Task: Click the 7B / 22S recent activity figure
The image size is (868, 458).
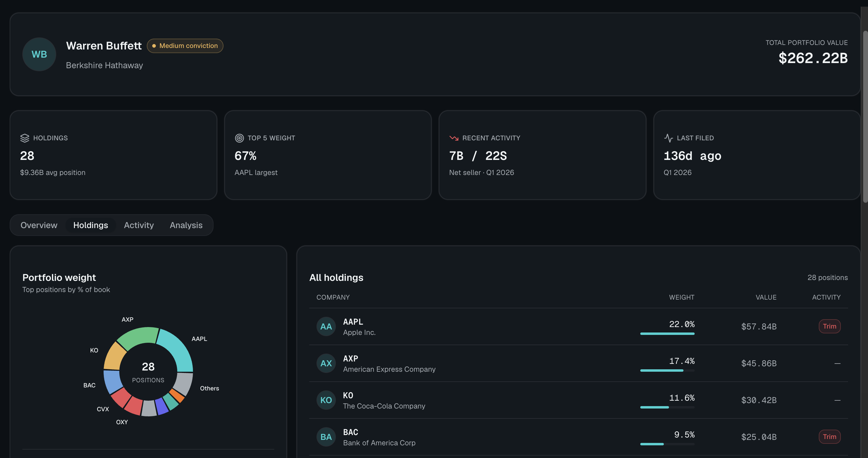Action: tap(478, 156)
